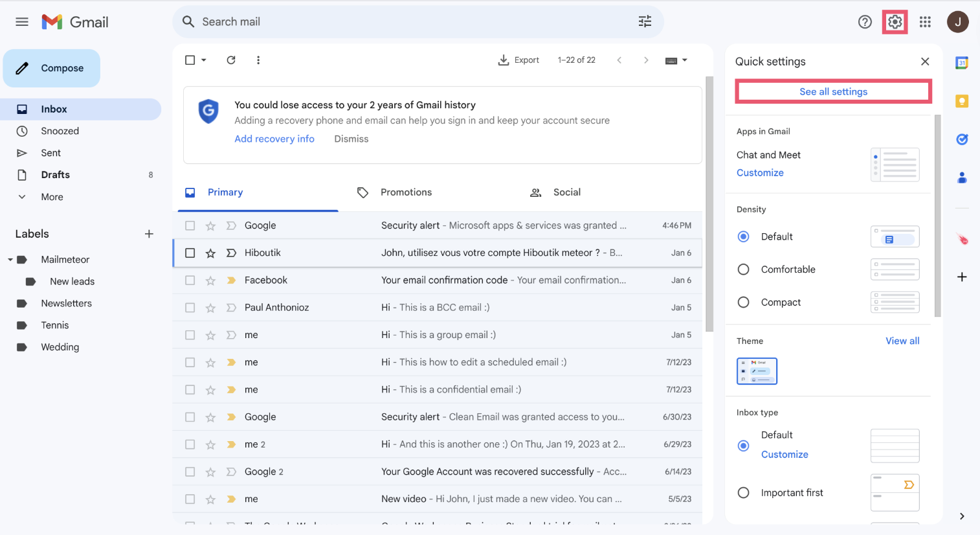Click Add recovery info link
This screenshot has height=535, width=980.
pyautogui.click(x=274, y=139)
